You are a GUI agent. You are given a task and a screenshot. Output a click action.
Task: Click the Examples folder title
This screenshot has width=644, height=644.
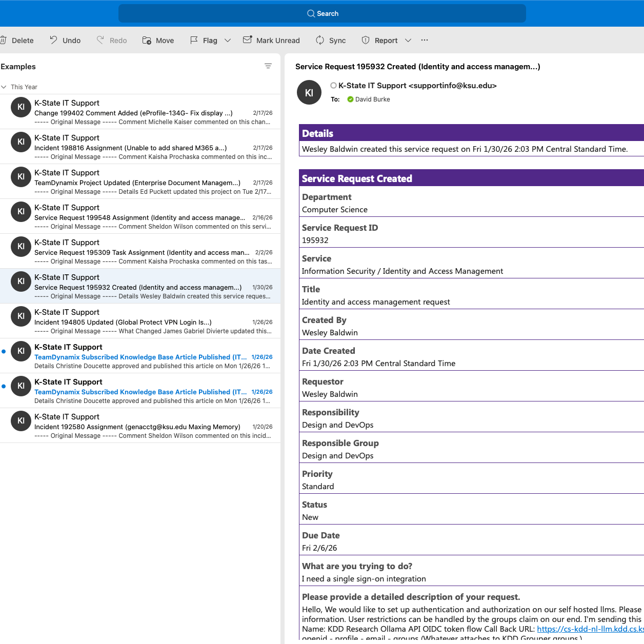[x=18, y=67]
